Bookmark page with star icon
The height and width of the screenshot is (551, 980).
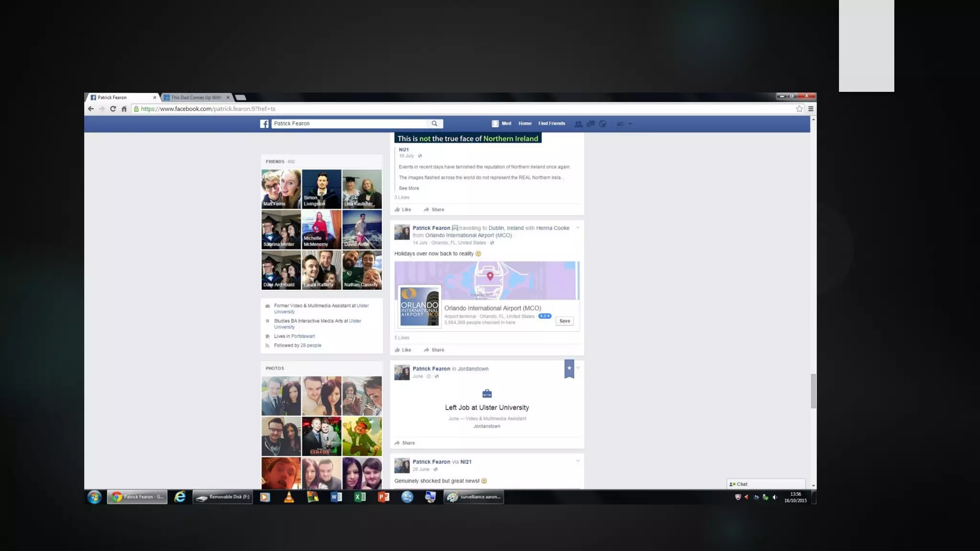[x=799, y=109]
